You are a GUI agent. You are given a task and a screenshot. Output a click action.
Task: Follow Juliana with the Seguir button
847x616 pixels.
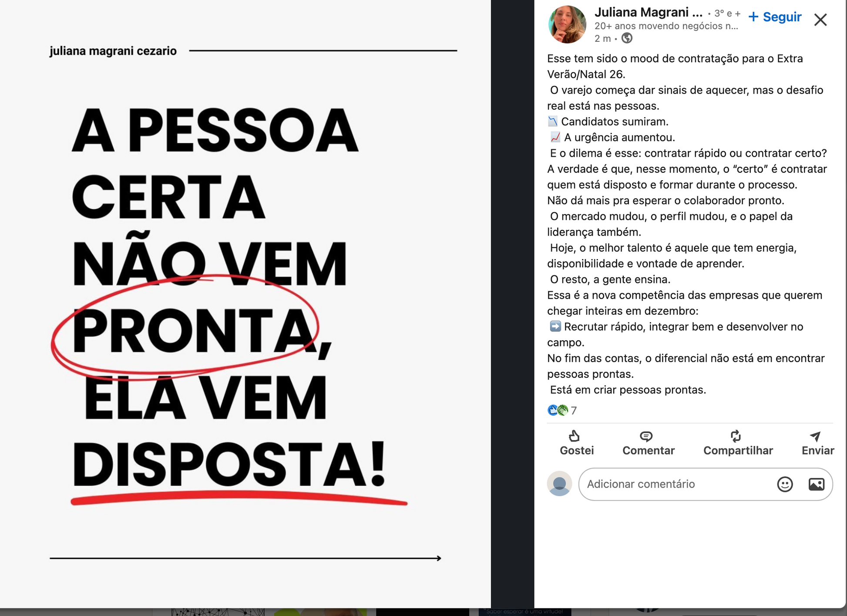(775, 17)
